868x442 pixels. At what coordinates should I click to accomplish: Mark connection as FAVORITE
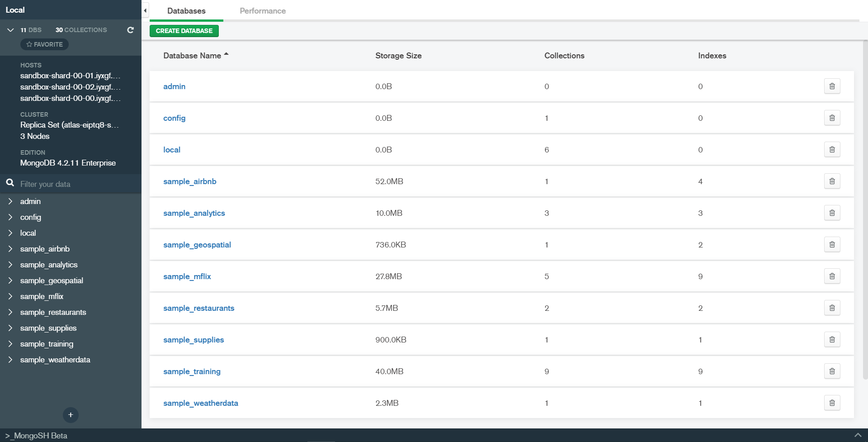point(44,44)
